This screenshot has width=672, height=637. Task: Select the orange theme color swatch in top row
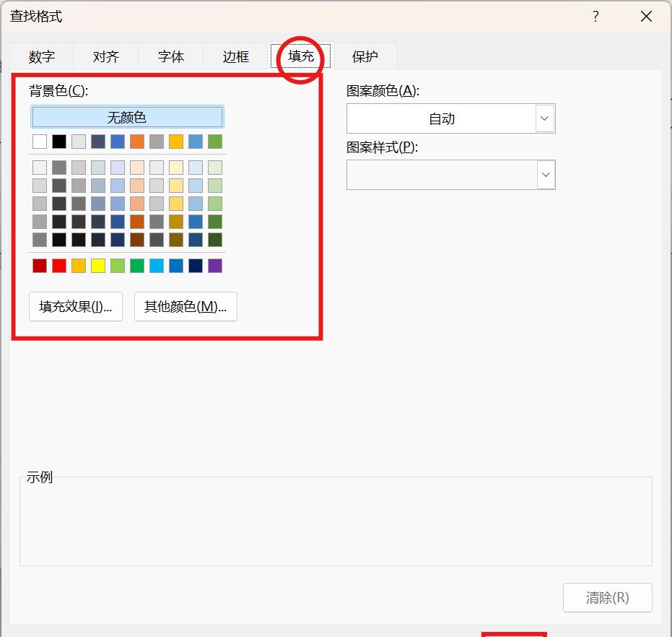[x=137, y=142]
